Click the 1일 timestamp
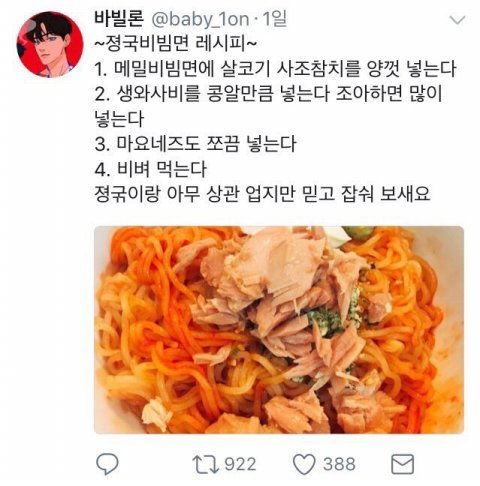The image size is (480, 486). coord(275,19)
